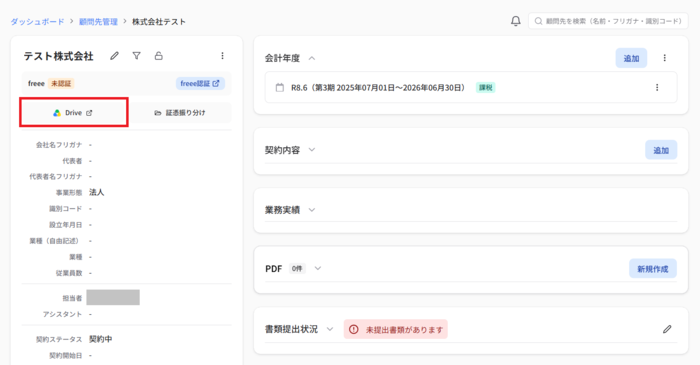Start freee認証
The height and width of the screenshot is (365, 700).
[x=200, y=83]
